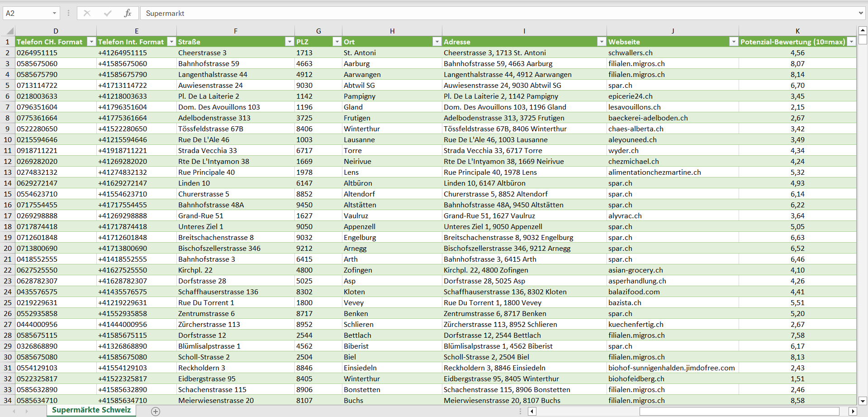This screenshot has height=417, width=868.
Task: Click the Select All corner triangle
Action: click(x=9, y=31)
